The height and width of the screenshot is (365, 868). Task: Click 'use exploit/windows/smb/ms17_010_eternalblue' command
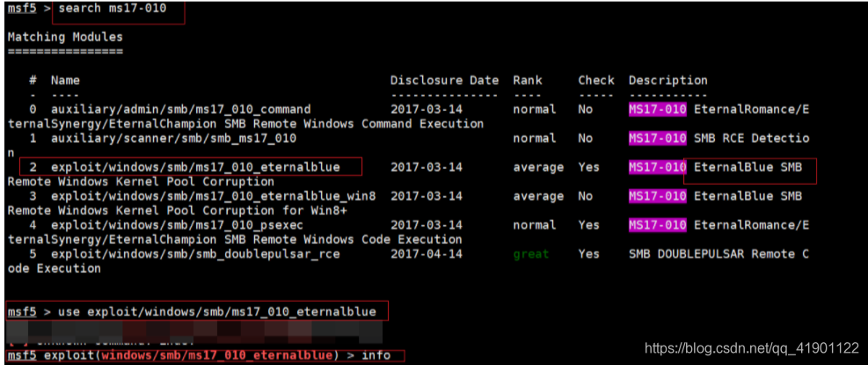click(217, 312)
